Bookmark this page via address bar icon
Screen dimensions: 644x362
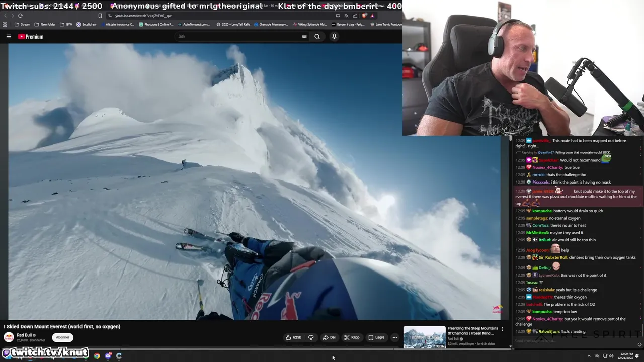(100, 16)
